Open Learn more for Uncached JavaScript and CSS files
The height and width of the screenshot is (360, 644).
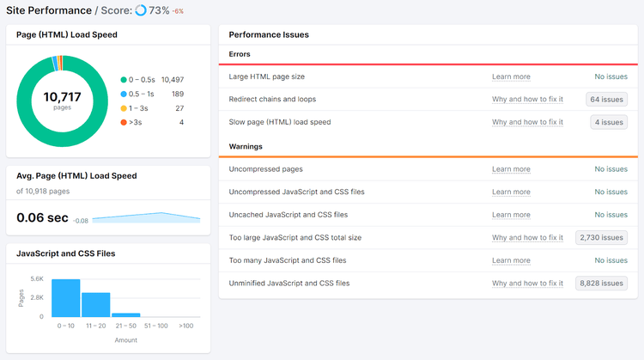tap(511, 215)
